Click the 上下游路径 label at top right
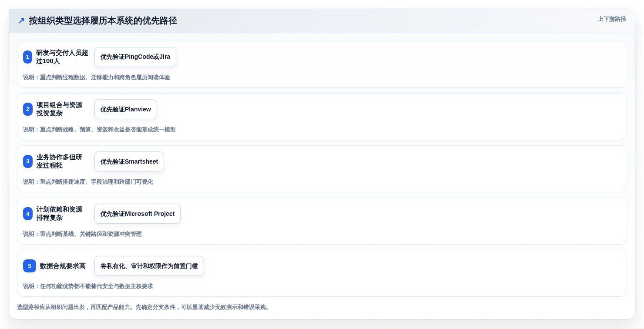The height and width of the screenshot is (329, 644). tap(612, 19)
